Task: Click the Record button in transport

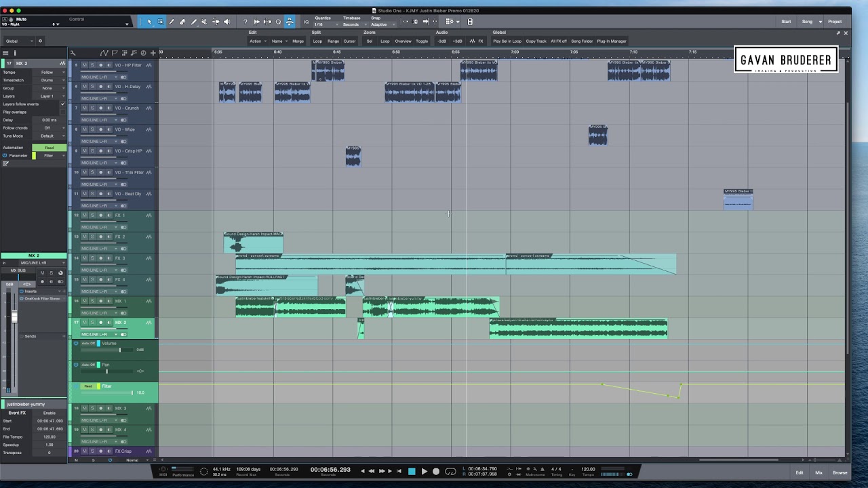Action: tap(436, 471)
